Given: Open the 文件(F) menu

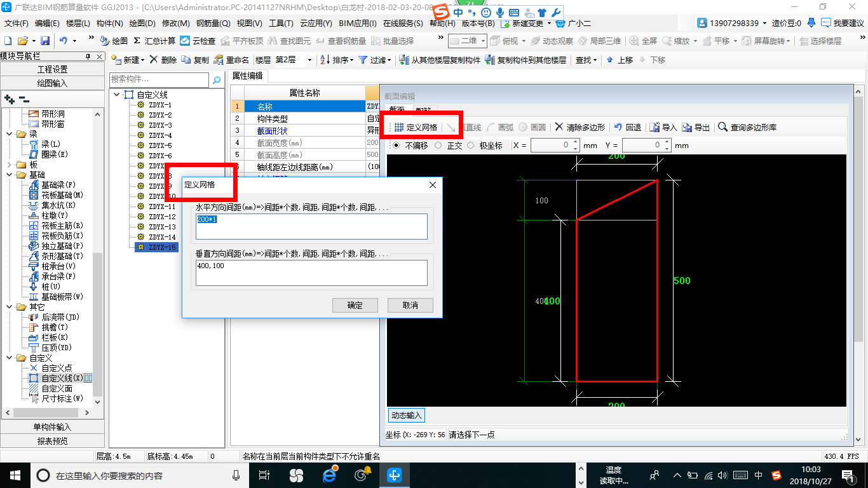Looking at the screenshot, I should point(17,24).
